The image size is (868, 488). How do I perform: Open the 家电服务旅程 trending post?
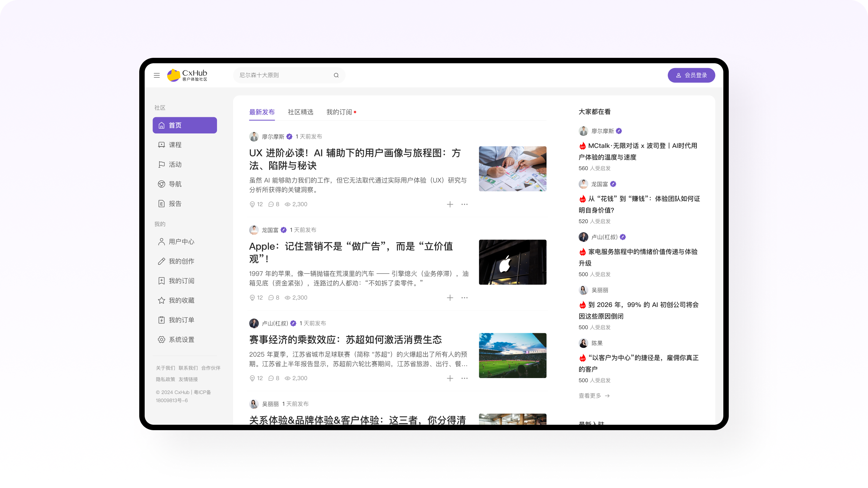click(638, 257)
